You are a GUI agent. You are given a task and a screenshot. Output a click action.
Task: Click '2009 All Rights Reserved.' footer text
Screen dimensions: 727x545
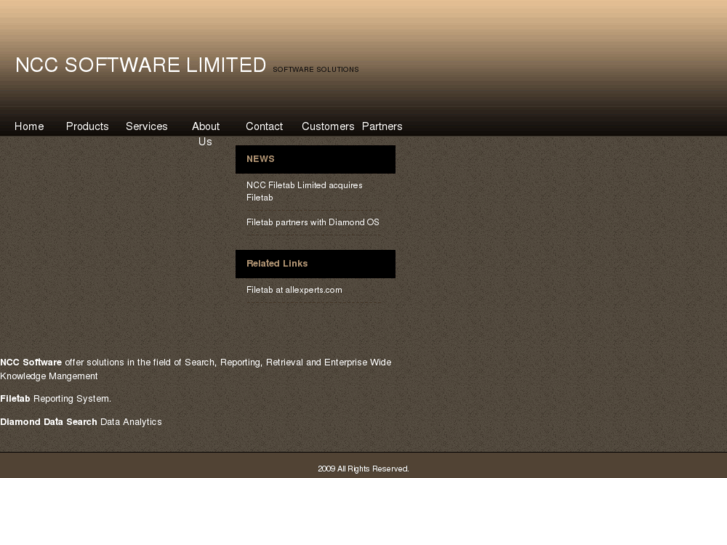[x=363, y=469]
